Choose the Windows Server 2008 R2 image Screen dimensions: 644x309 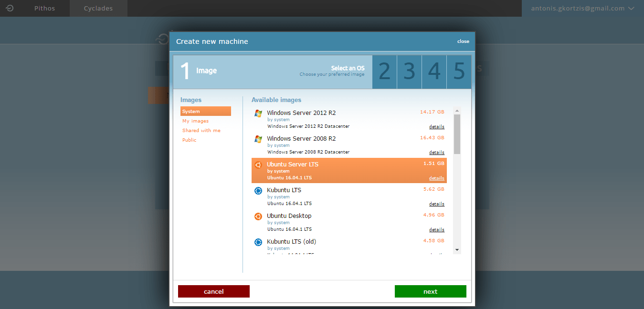point(349,145)
